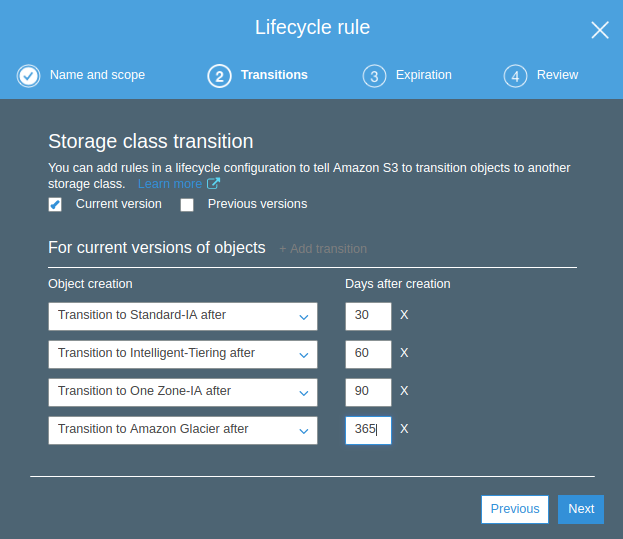623x539 pixels.
Task: Click the step 2 Transitions circle icon
Action: pos(219,76)
